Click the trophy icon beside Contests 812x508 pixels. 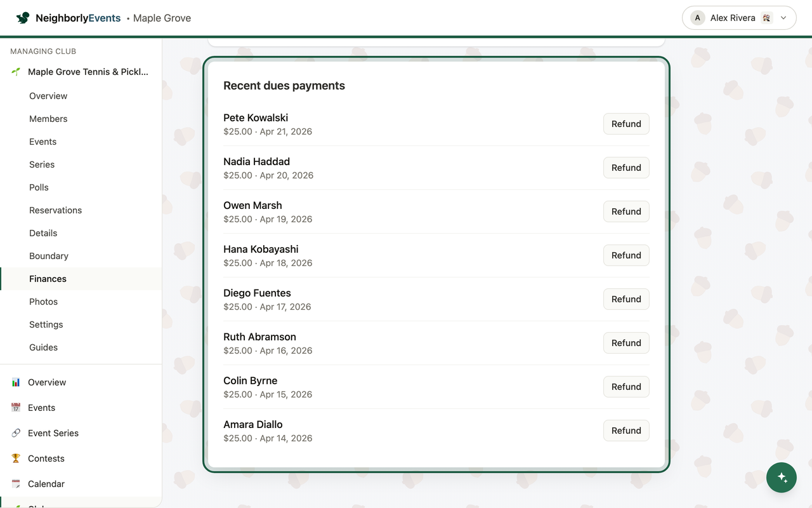coord(16,458)
